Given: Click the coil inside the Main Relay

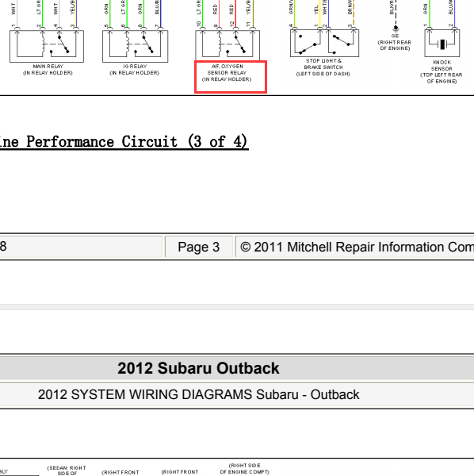Looking at the screenshot, I should click(43, 43).
